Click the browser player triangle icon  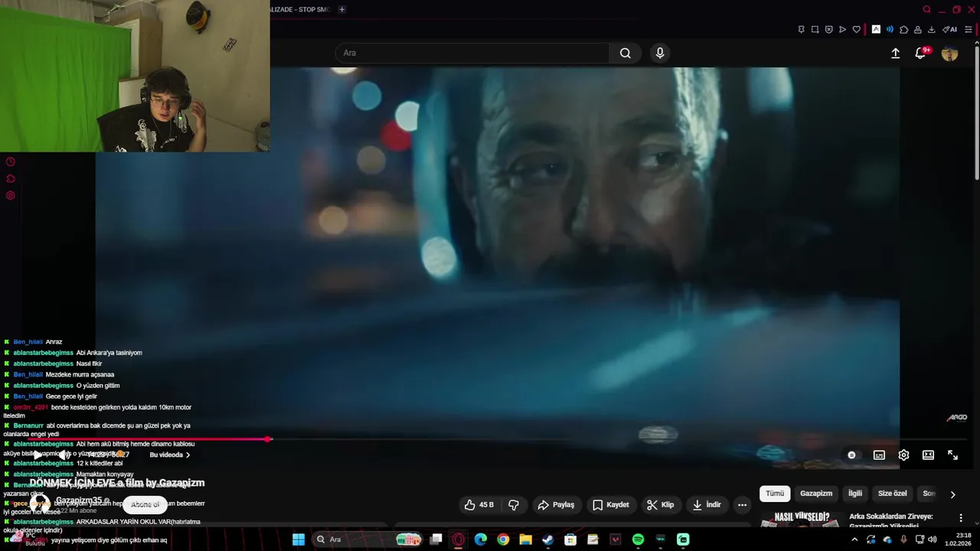[842, 30]
